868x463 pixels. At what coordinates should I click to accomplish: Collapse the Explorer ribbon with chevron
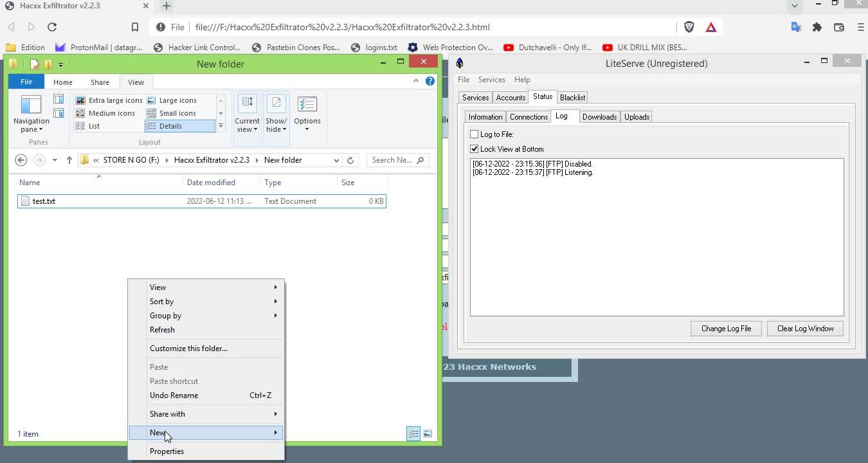coord(416,81)
